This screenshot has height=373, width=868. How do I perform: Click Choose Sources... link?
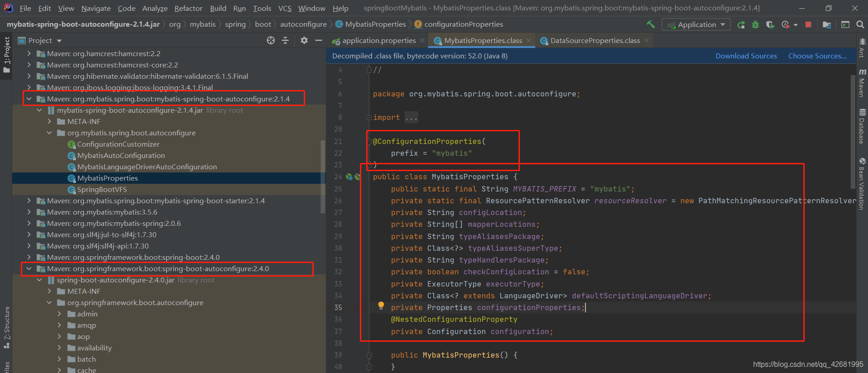point(817,56)
